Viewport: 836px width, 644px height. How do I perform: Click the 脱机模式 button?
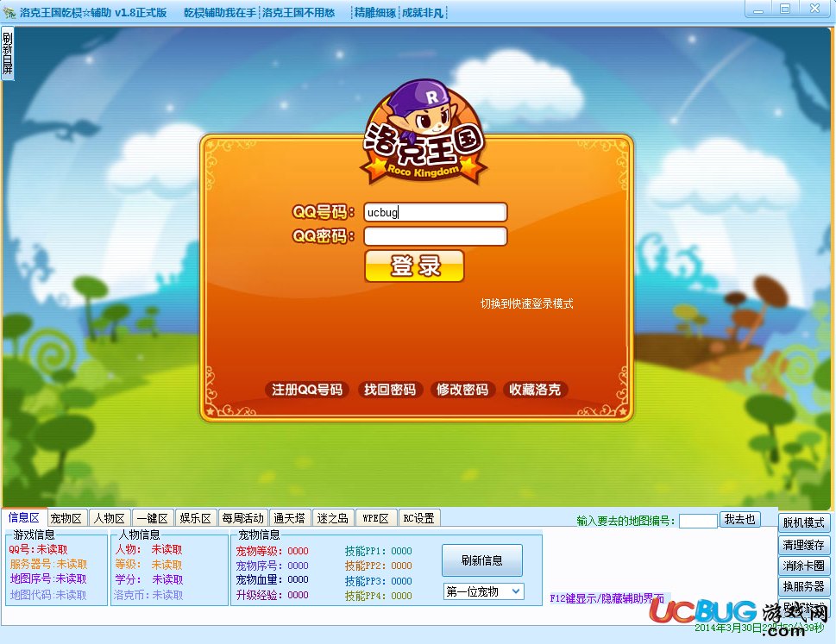coord(804,522)
